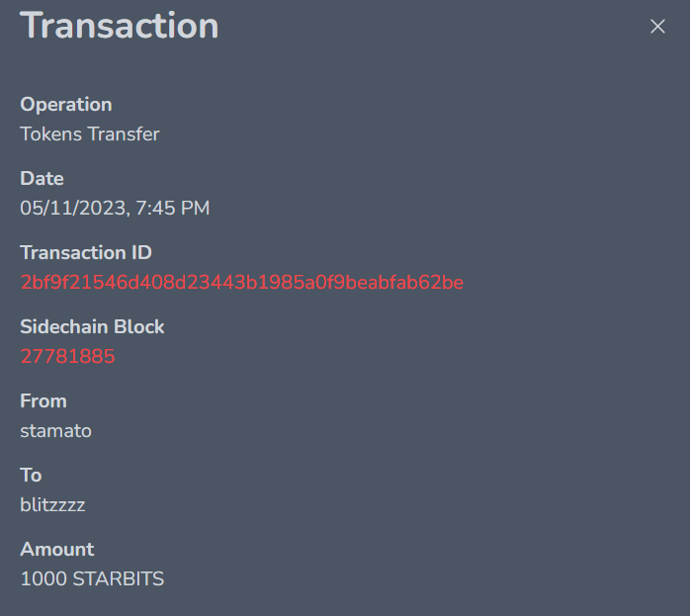The width and height of the screenshot is (690, 616).
Task: Close the Transaction details panel
Action: pos(657,27)
